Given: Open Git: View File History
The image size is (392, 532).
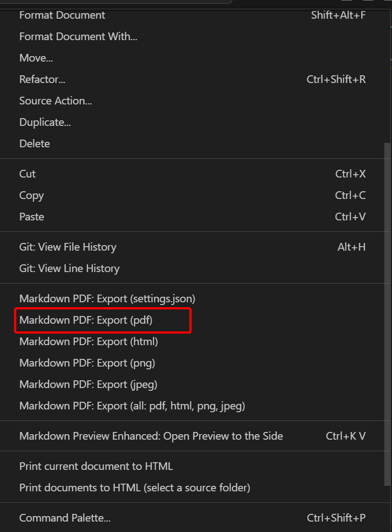Looking at the screenshot, I should click(x=68, y=247).
